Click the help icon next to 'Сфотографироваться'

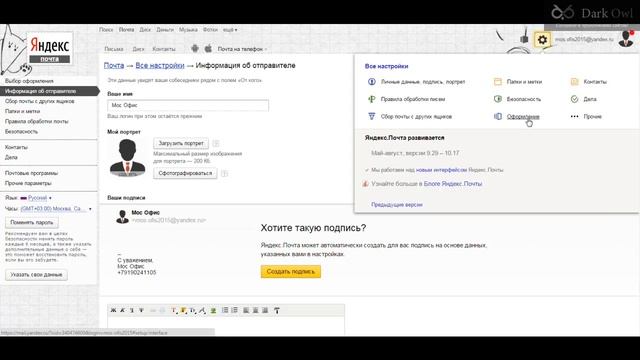point(224,173)
